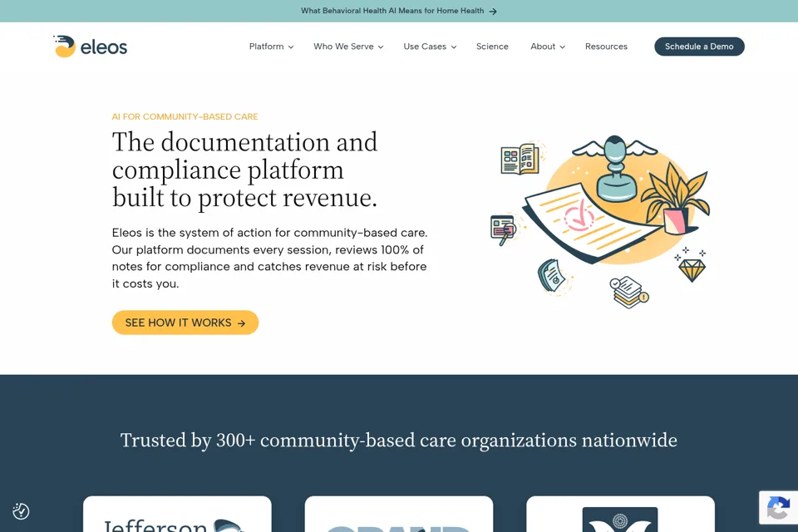Viewport: 798px width, 532px height.
Task: Click the 'Trusted by 300+' heading
Action: click(x=399, y=441)
